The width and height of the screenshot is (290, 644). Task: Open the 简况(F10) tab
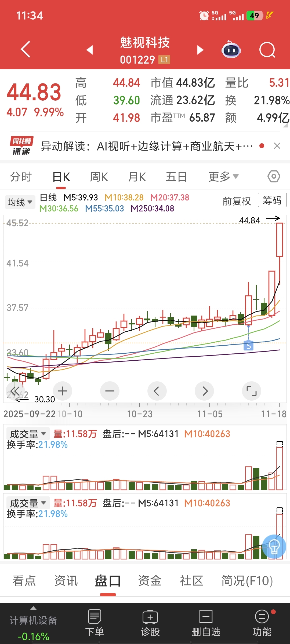[x=247, y=581]
